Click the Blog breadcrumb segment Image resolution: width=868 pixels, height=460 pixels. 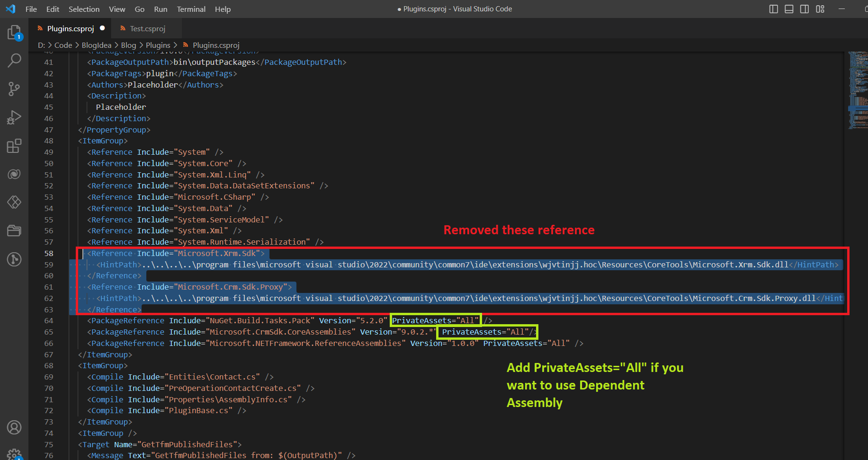tap(128, 45)
